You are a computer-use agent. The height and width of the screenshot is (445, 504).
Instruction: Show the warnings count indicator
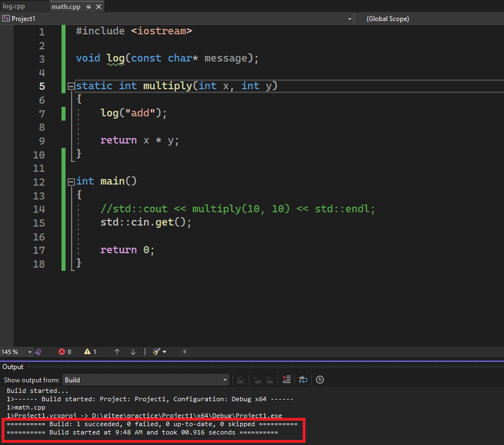click(x=90, y=352)
